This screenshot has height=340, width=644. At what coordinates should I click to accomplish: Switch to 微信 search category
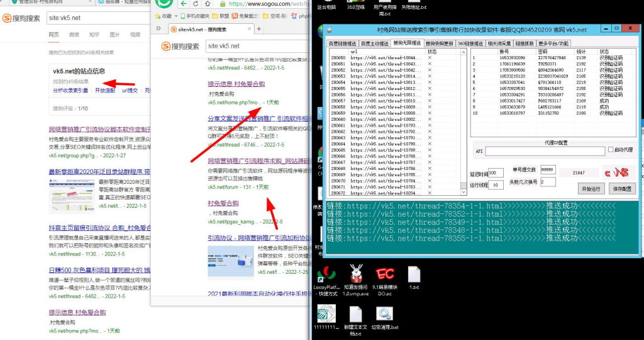tap(74, 35)
